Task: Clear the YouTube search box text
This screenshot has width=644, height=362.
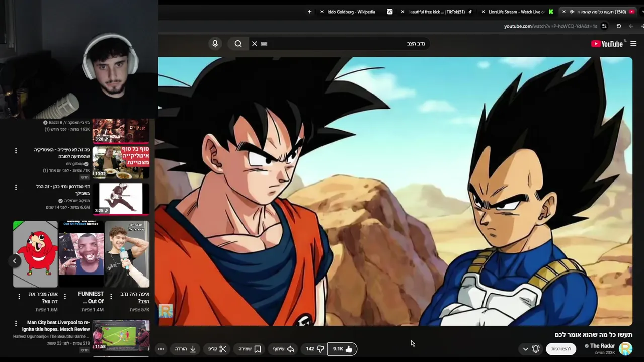Action: pos(255,44)
